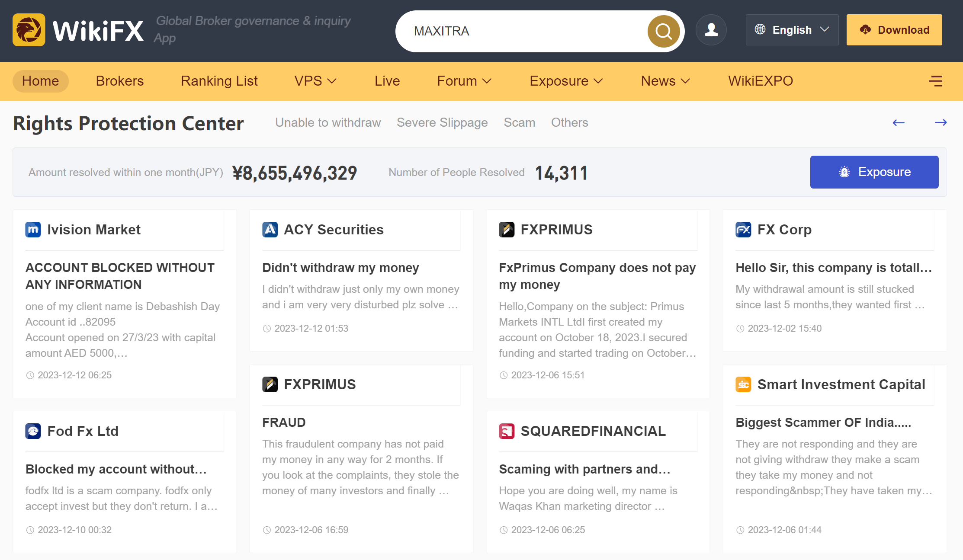Click the SQUAREDFINANCIAL broker name
This screenshot has width=963, height=560.
[x=593, y=431]
